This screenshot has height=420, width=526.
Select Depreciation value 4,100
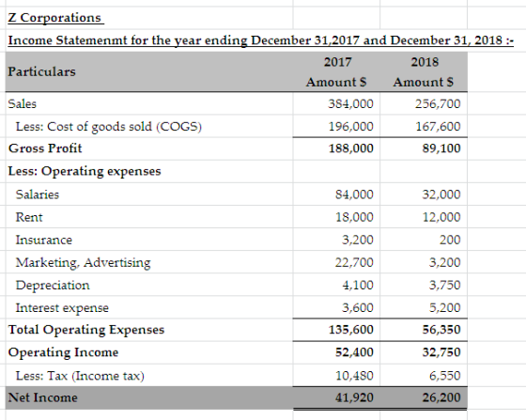click(x=358, y=285)
